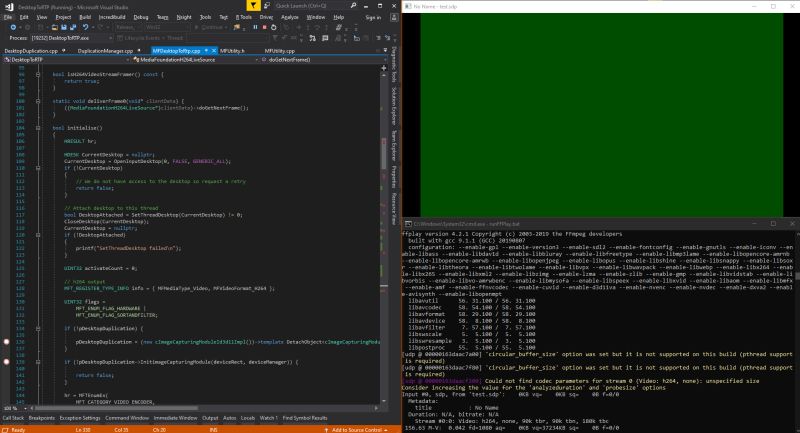The image size is (800, 433).
Task: Collapse the if (!CurrentDesktop) block
Action: (x=38, y=168)
